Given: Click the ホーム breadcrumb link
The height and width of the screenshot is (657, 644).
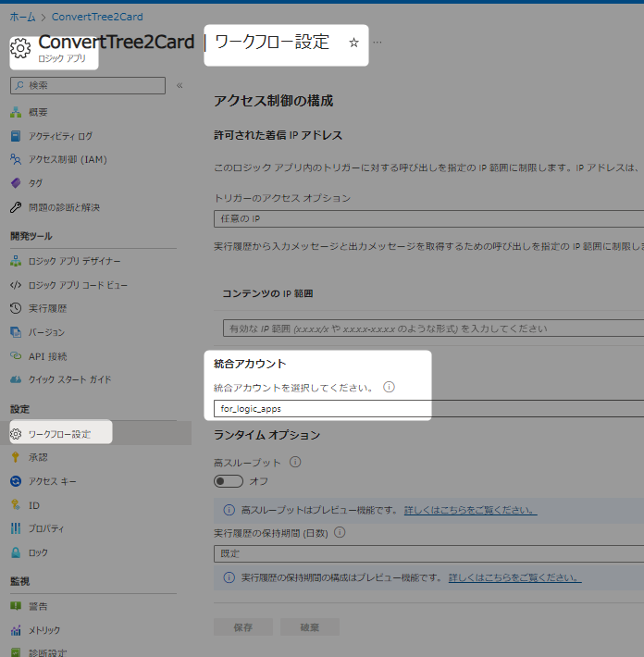Looking at the screenshot, I should [22, 17].
